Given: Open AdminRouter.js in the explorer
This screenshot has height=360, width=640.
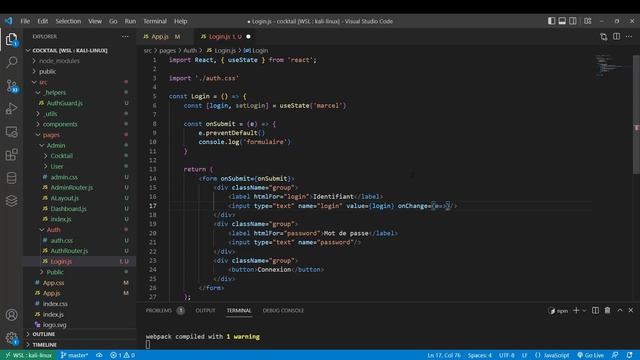Looking at the screenshot, I should click(x=71, y=187).
